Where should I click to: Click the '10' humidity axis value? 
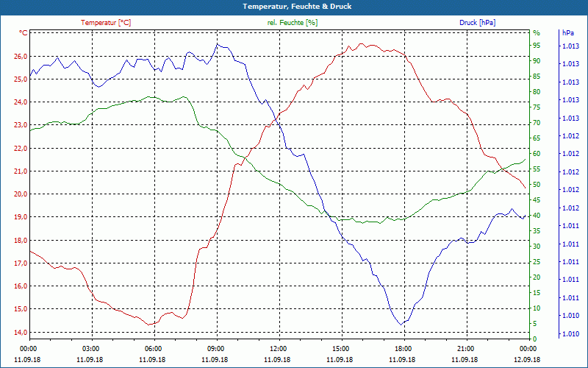(x=537, y=308)
